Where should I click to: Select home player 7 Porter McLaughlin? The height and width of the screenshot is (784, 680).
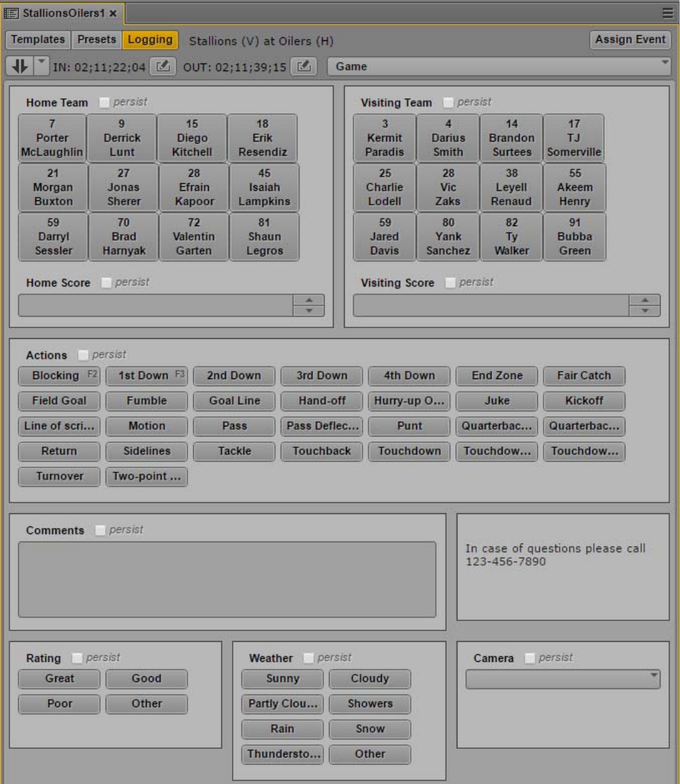52,138
